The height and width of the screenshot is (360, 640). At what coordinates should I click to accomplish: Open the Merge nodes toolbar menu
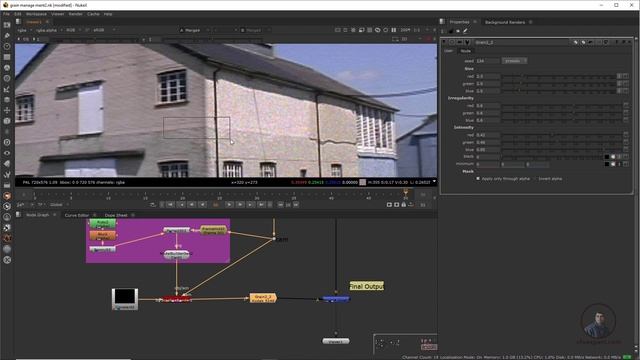7,100
